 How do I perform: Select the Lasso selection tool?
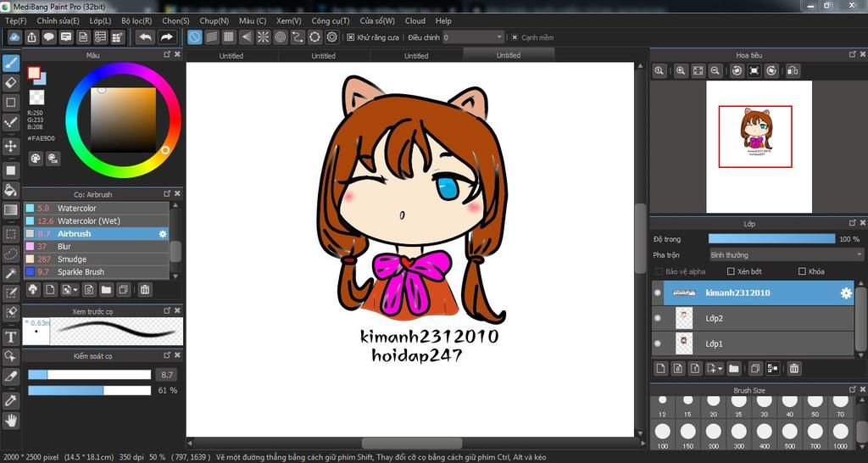coord(10,254)
